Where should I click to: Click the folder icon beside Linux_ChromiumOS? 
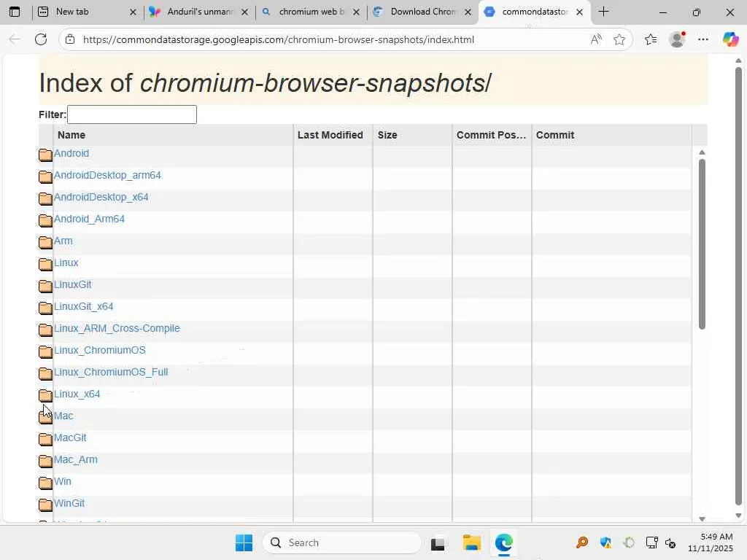click(x=45, y=352)
